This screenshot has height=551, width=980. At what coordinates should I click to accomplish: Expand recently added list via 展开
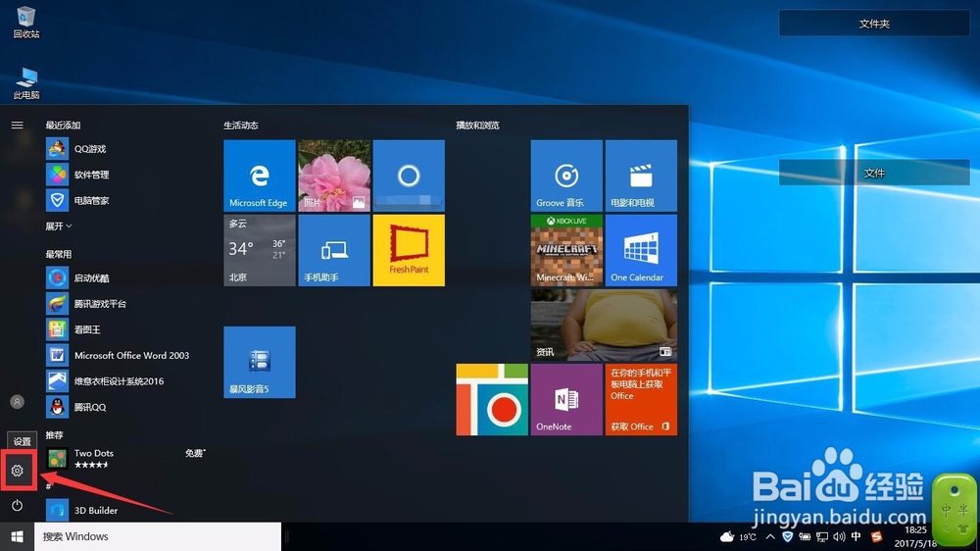[x=58, y=225]
